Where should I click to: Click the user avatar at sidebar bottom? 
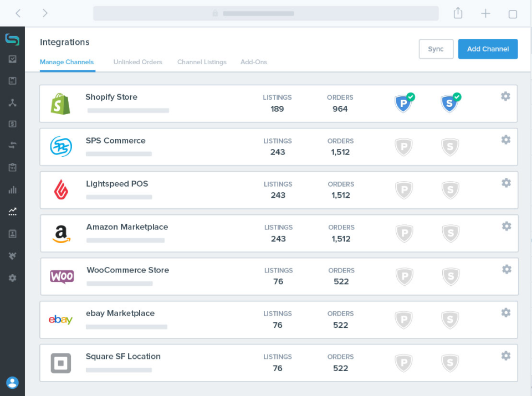click(x=12, y=383)
